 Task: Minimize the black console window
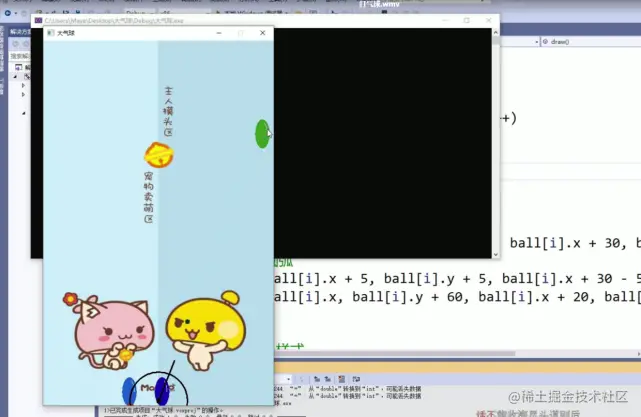tap(445, 20)
